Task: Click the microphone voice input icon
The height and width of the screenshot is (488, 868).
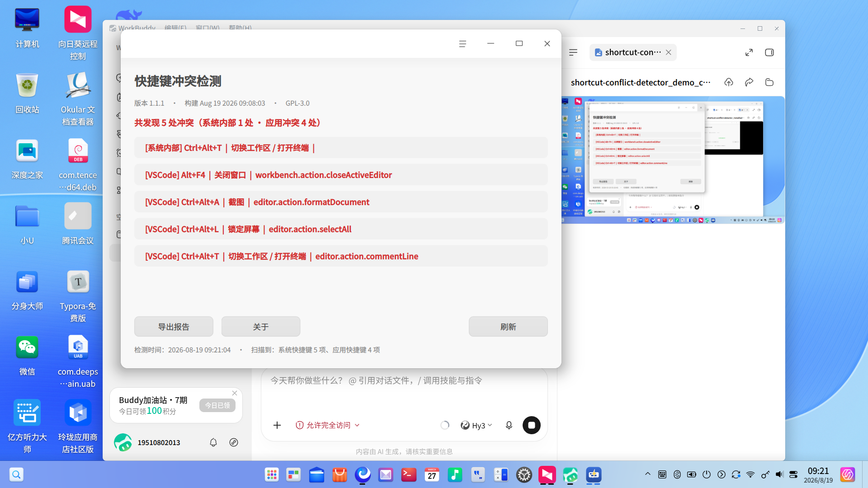Action: (509, 425)
